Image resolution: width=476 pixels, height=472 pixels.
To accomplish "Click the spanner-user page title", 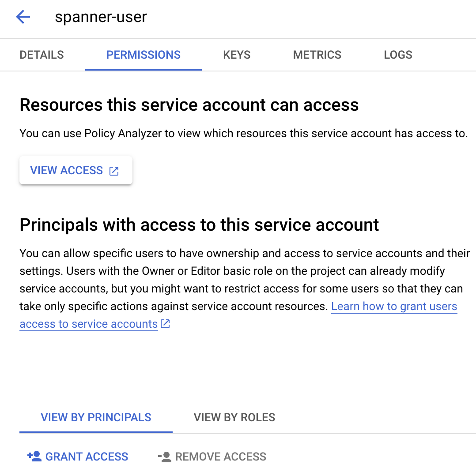I will [x=101, y=17].
